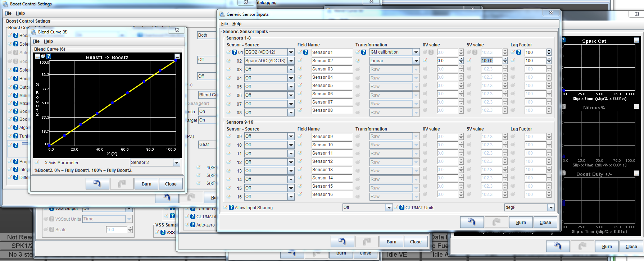Viewport: 644px width, 261px height.
Task: Open the sensor 01 Transformation dropdown (GM calibration)
Action: pos(416,52)
